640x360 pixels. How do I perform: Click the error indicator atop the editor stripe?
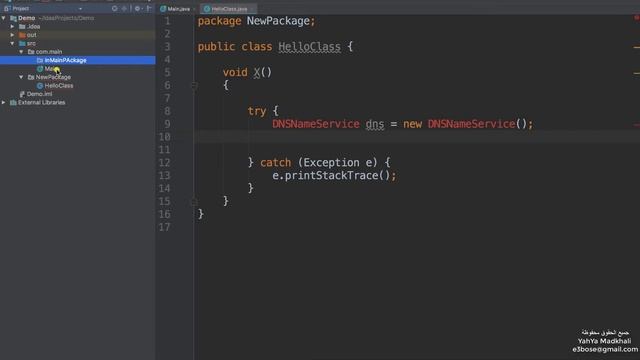tap(637, 18)
